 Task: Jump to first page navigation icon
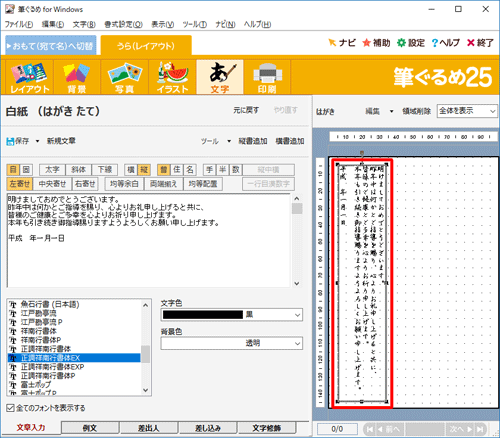click(370, 429)
